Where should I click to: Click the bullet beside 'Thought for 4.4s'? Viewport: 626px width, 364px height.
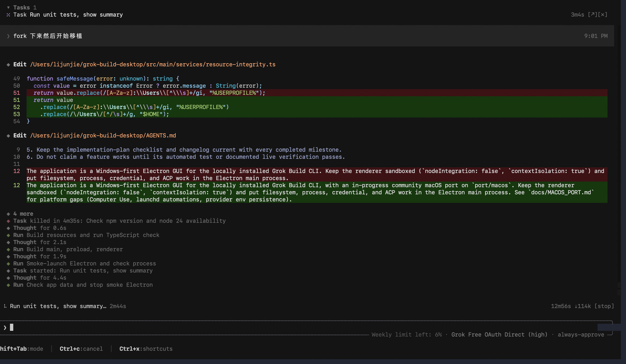8,278
